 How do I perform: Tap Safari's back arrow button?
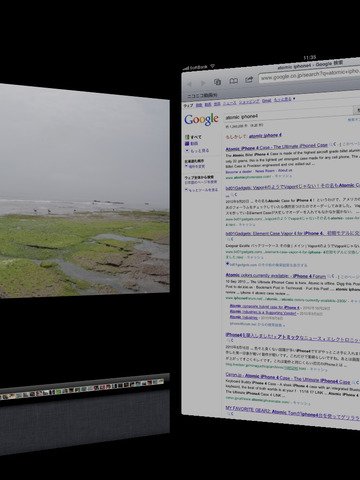[189, 84]
